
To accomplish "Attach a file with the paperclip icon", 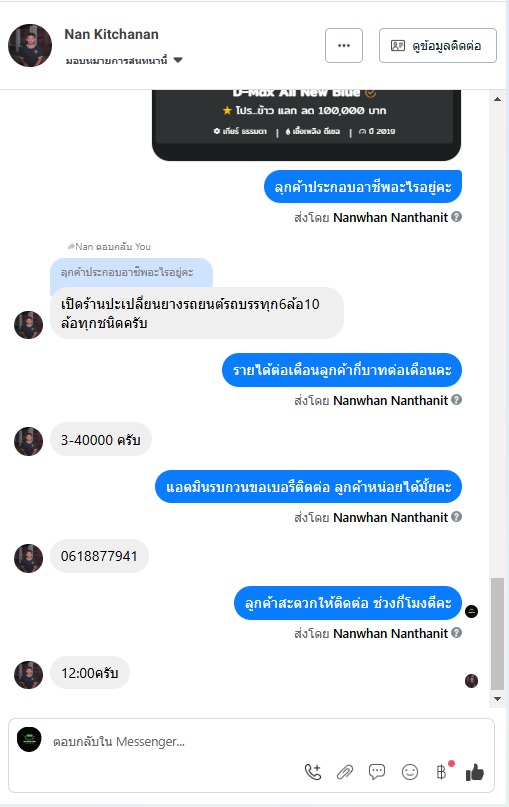I will click(345, 772).
